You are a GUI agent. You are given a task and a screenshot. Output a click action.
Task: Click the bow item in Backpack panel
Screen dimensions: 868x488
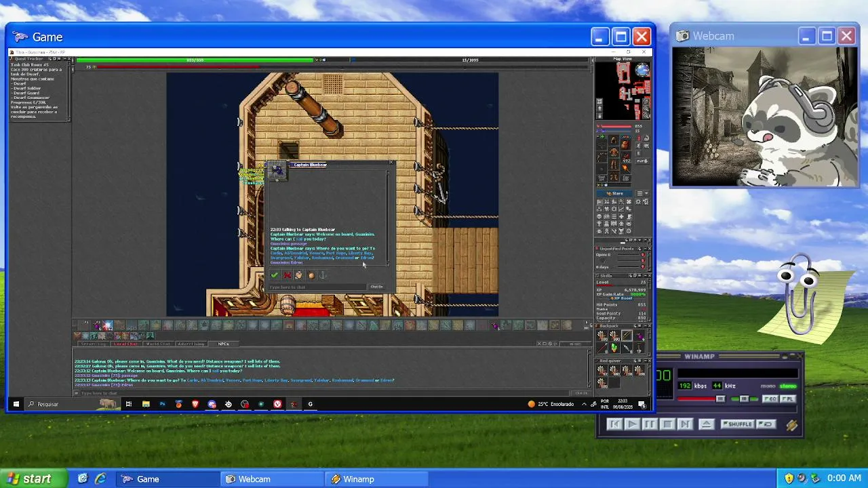(x=627, y=335)
